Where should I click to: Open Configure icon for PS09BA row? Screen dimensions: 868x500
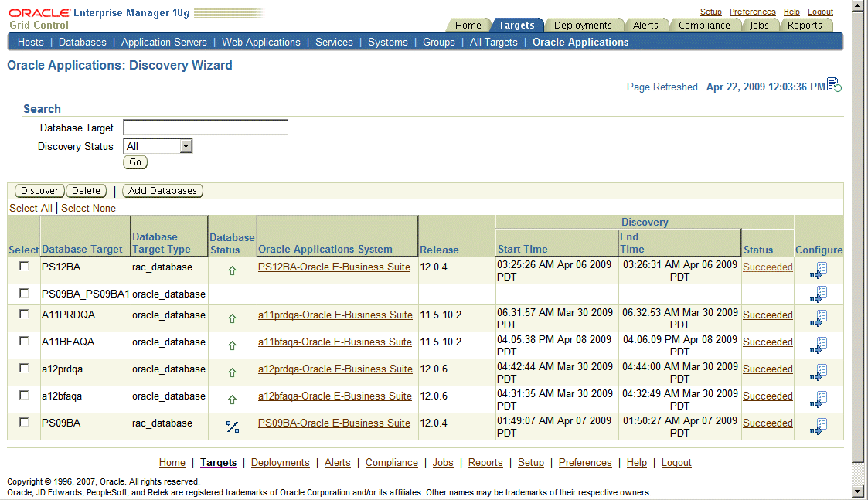[x=819, y=427]
